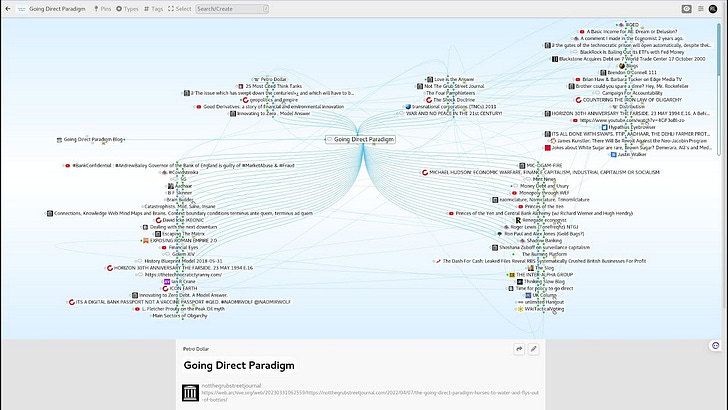
Task: Go back with the left arrow icon
Action: click(8, 9)
